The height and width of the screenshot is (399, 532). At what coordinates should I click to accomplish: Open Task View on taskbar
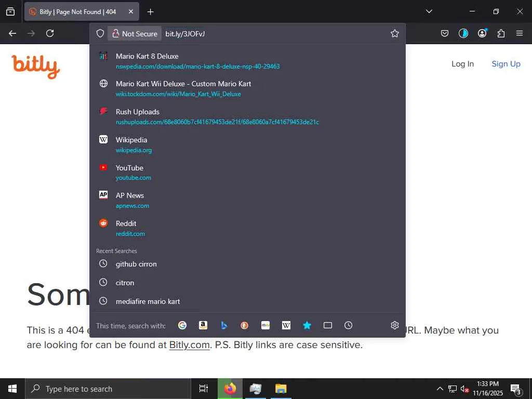[203, 389]
